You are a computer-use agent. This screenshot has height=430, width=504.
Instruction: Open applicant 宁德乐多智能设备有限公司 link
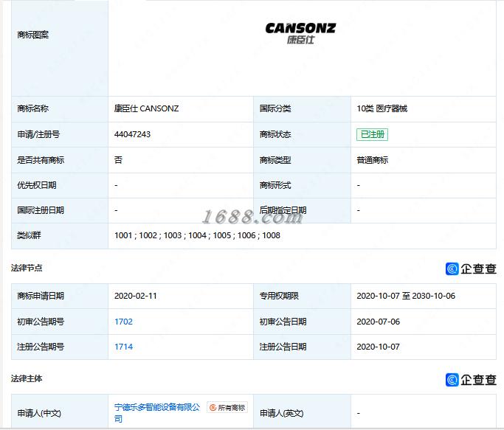coord(157,413)
